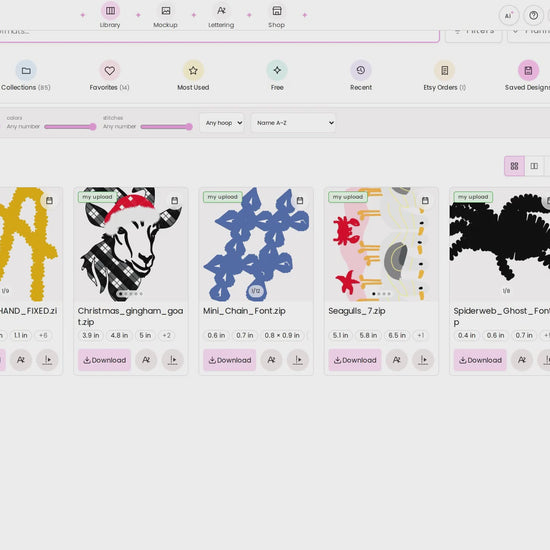Play stitch simulation for Seagulls_7

click(423, 360)
